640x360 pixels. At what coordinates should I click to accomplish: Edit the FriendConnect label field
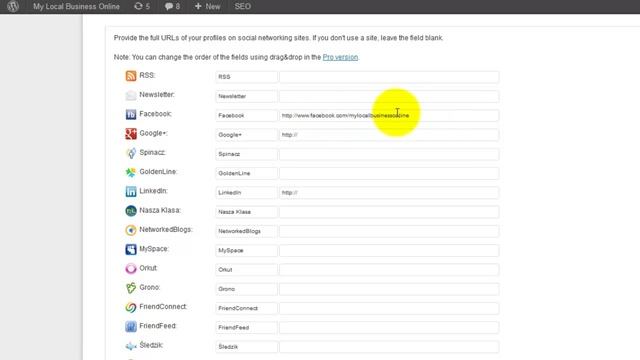point(246,308)
